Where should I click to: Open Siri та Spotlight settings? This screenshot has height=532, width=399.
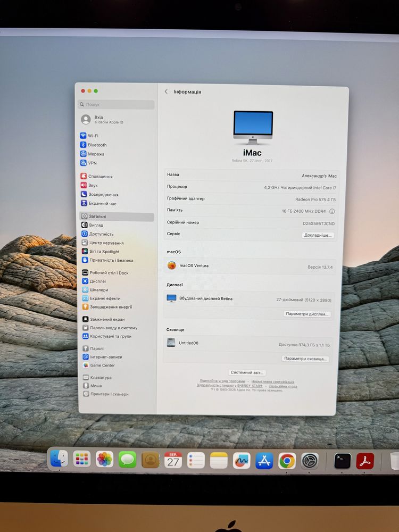(x=101, y=252)
